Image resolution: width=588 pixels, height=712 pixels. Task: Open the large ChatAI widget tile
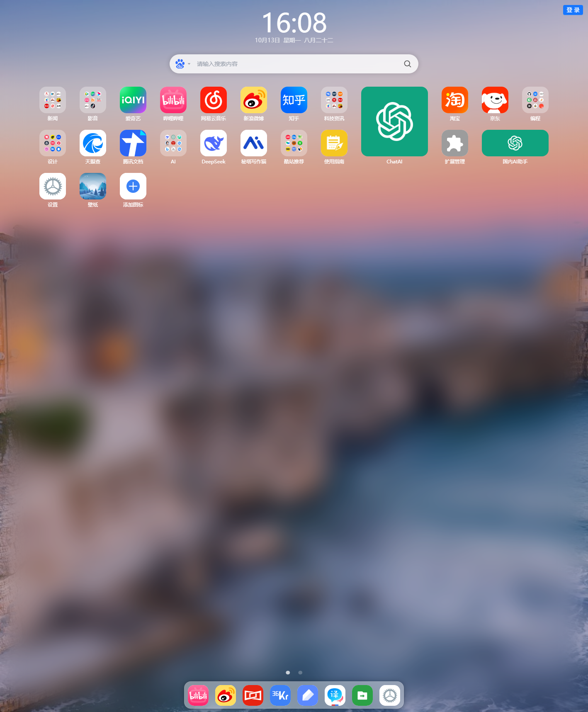(x=394, y=122)
